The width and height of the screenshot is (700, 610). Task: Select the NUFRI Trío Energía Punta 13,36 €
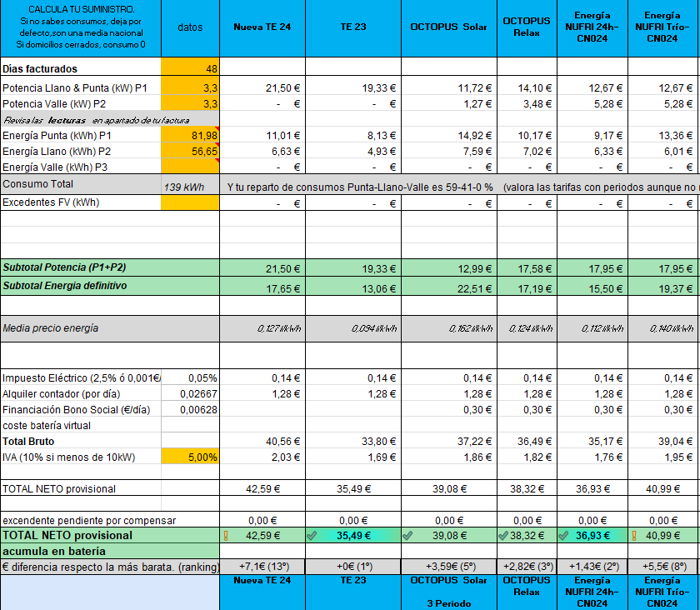[x=663, y=135]
